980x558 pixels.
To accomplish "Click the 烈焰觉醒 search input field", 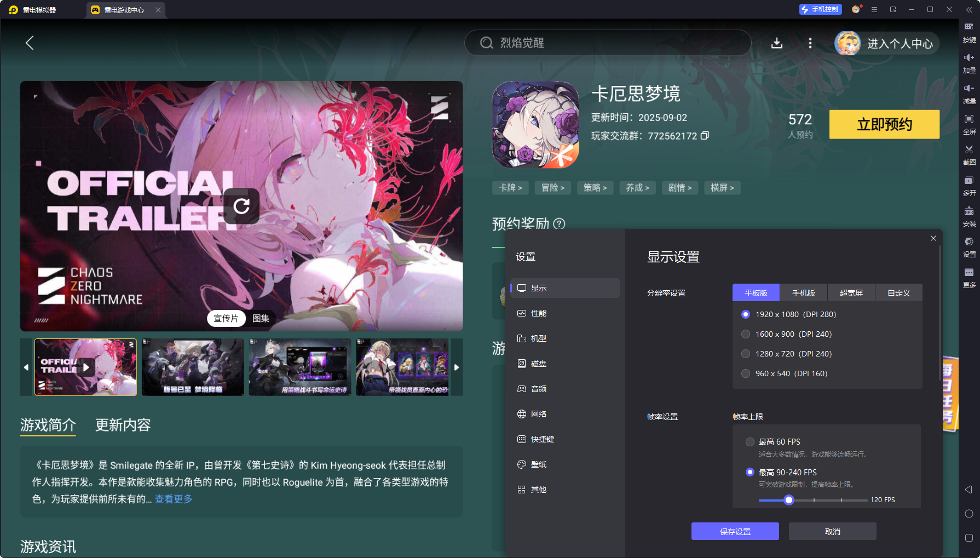I will tap(608, 43).
